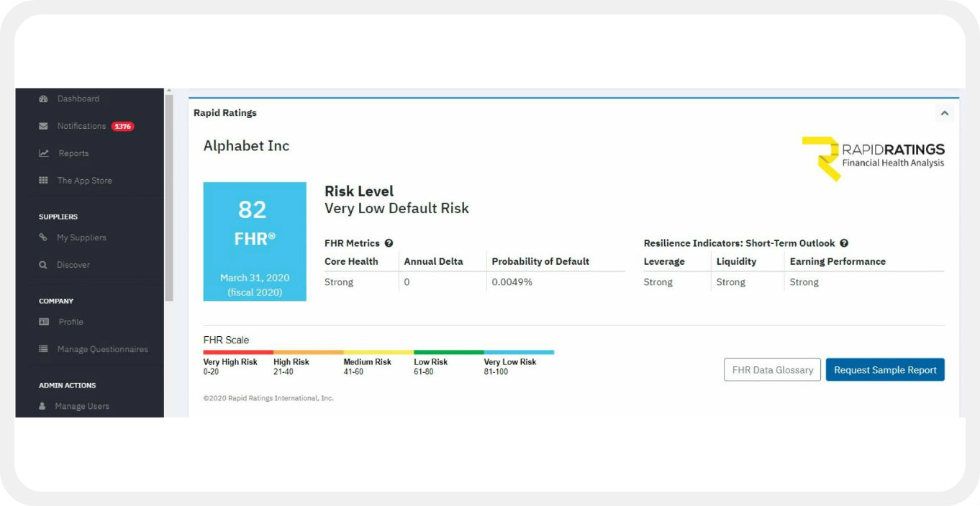980x506 pixels.
Task: Click the Liquidity column header
Action: pos(736,261)
